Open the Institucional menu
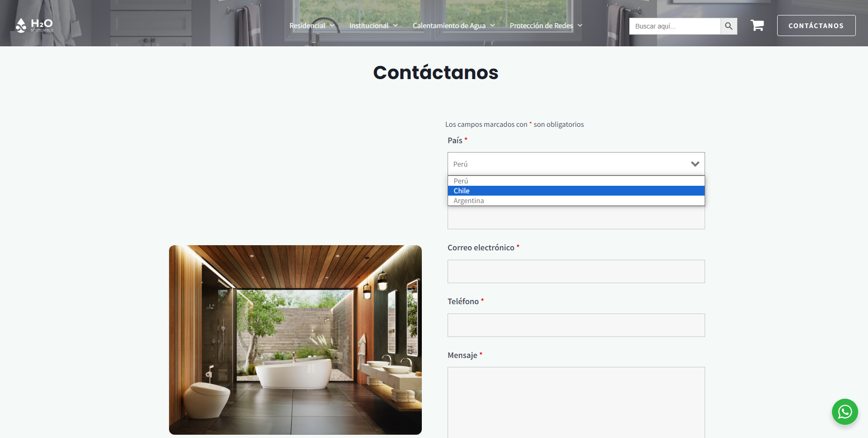Screen dimensions: 868x438 pos(368,26)
